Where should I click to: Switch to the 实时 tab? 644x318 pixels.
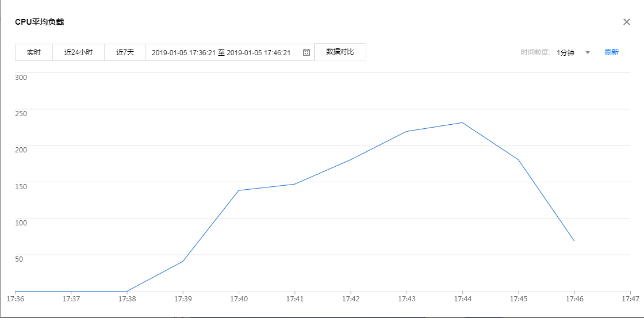[34, 52]
